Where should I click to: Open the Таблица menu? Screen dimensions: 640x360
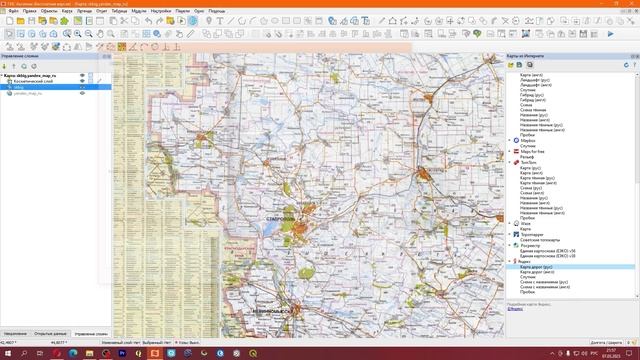119,11
